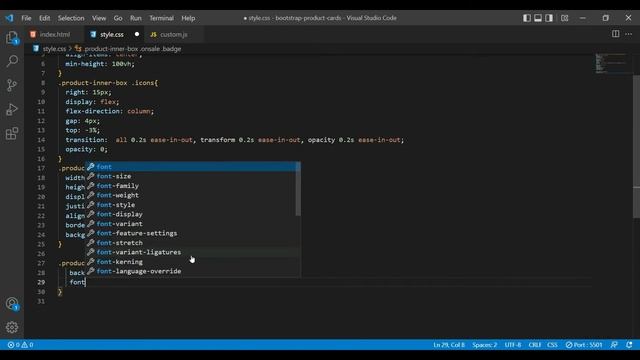Split the editor to the right
The height and width of the screenshot is (360, 640).
click(x=616, y=34)
